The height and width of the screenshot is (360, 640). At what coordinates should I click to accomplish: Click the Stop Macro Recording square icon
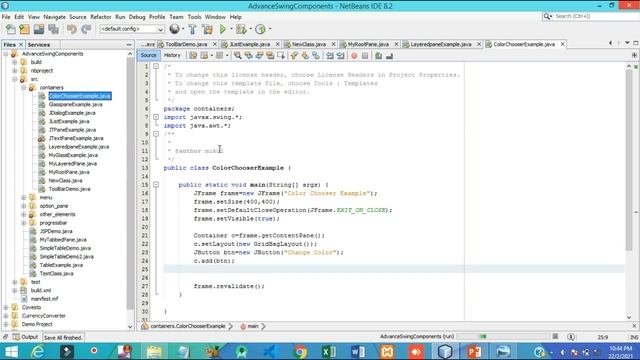coord(365,56)
